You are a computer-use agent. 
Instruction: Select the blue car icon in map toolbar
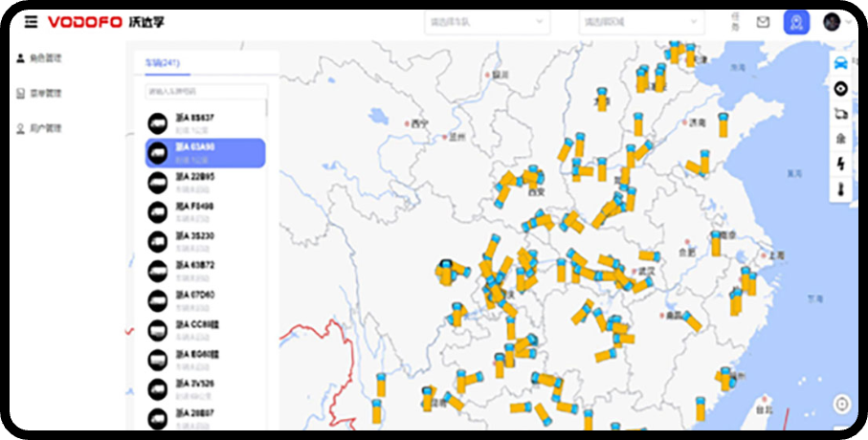pos(840,63)
